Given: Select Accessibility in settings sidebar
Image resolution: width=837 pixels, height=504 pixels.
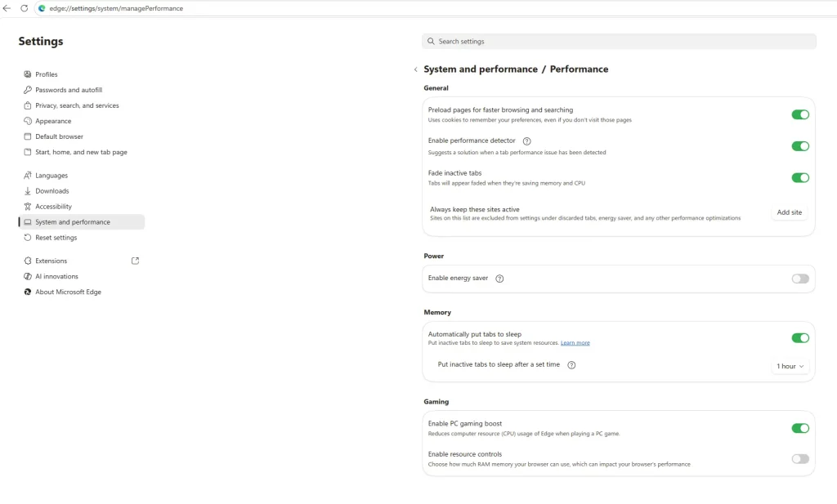Looking at the screenshot, I should coord(53,207).
